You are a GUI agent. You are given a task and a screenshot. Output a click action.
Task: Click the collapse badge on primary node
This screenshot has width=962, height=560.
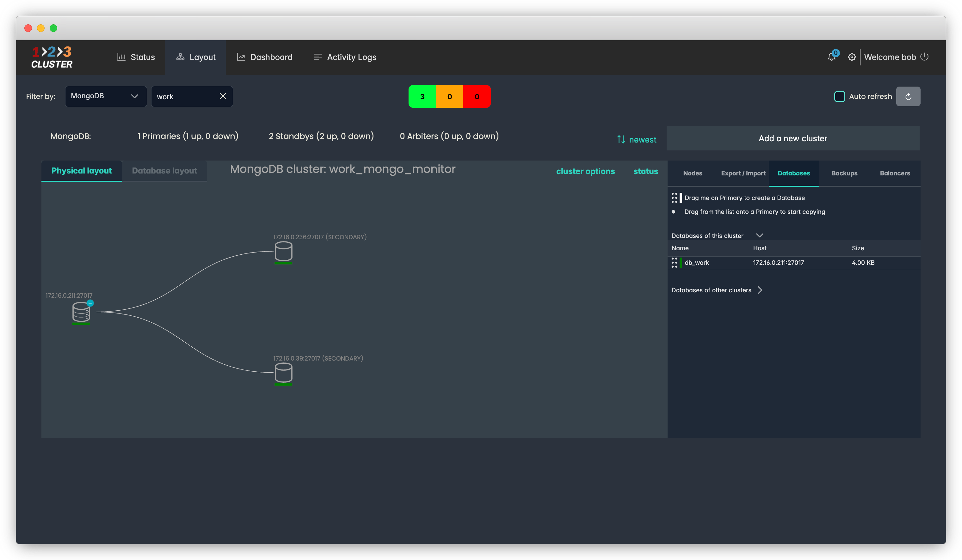(90, 303)
